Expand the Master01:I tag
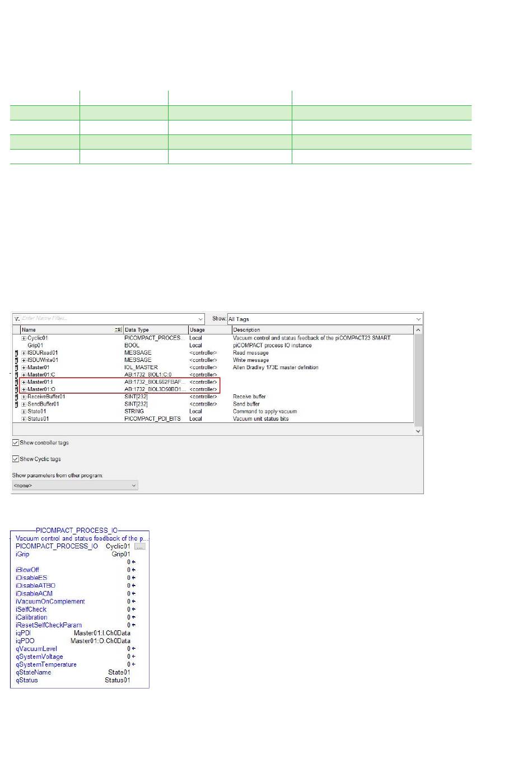Viewport: 532px width, 772px height. pyautogui.click(x=24, y=382)
